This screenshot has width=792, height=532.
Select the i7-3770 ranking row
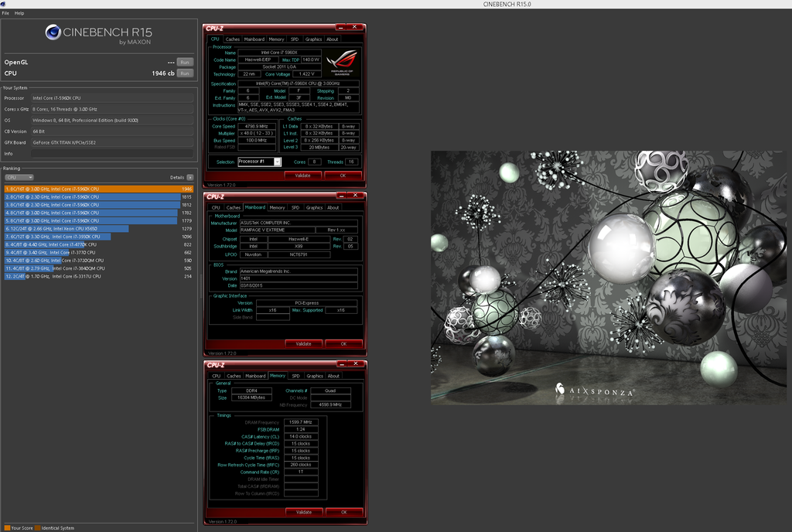tap(98, 252)
